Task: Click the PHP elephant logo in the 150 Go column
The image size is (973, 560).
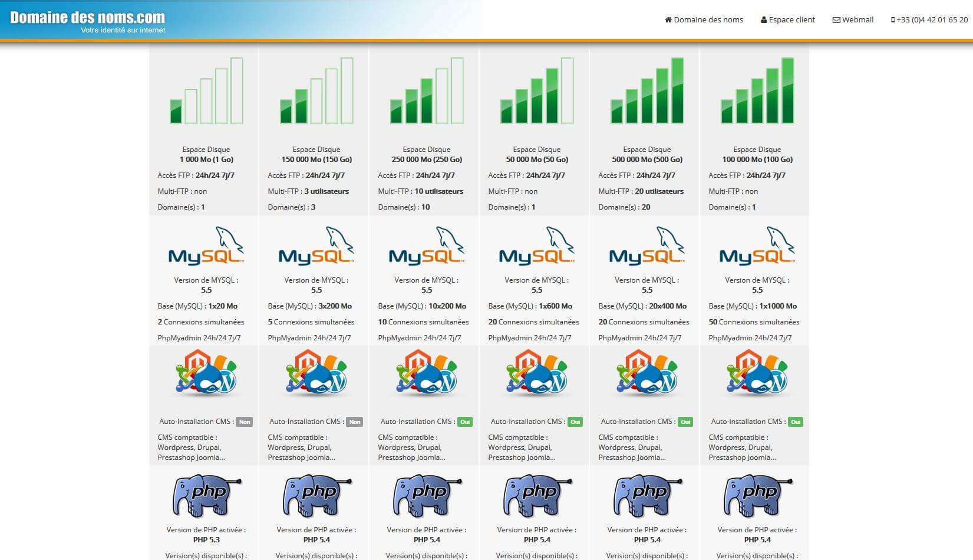Action: 316,496
